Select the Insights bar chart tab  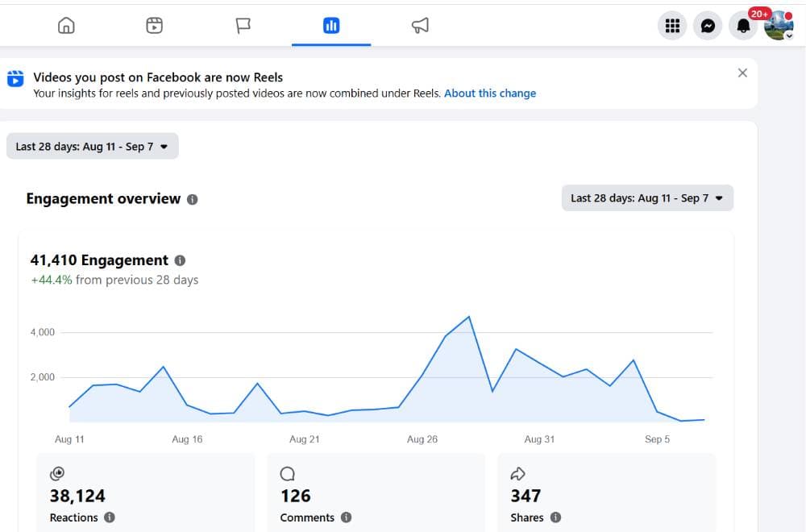coord(331,25)
